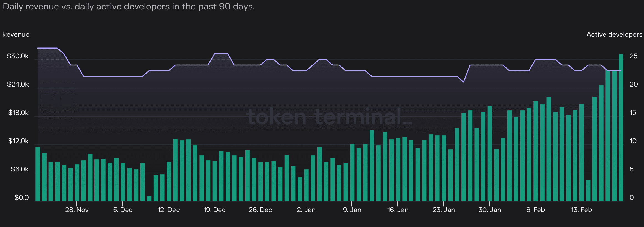Click the 30. Jan date label
The height and width of the screenshot is (227, 644).
click(489, 210)
